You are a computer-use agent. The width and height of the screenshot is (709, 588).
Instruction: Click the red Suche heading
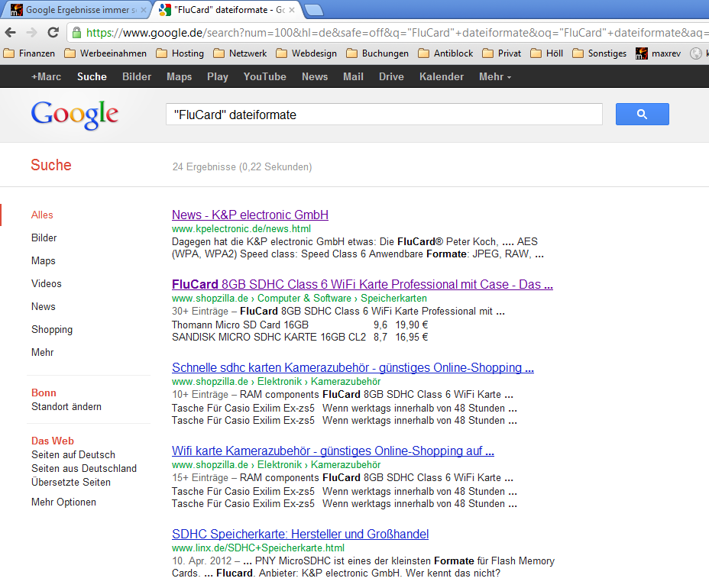[51, 165]
